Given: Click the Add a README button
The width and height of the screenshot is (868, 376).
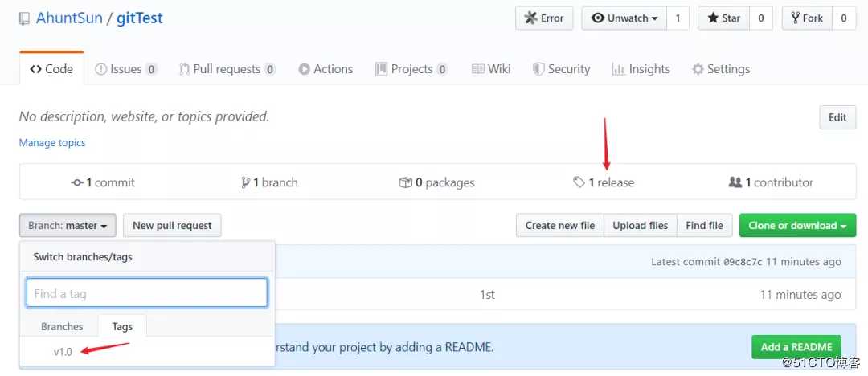Looking at the screenshot, I should (796, 347).
